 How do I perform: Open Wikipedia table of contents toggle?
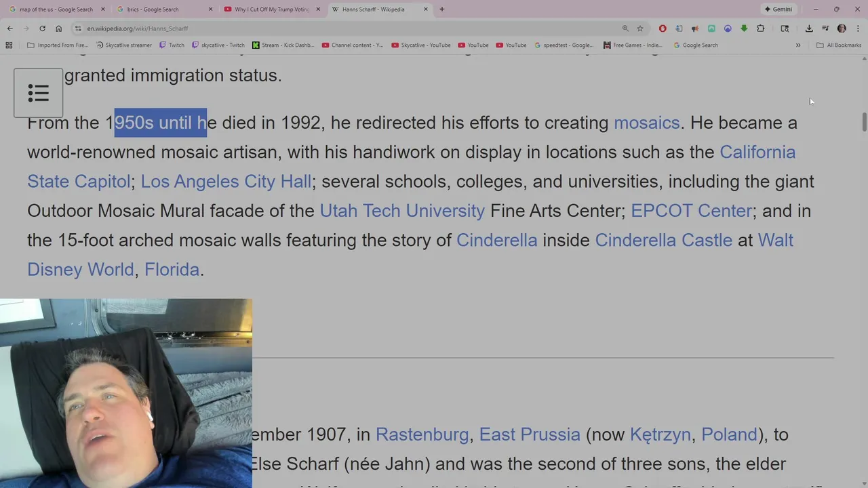[38, 93]
